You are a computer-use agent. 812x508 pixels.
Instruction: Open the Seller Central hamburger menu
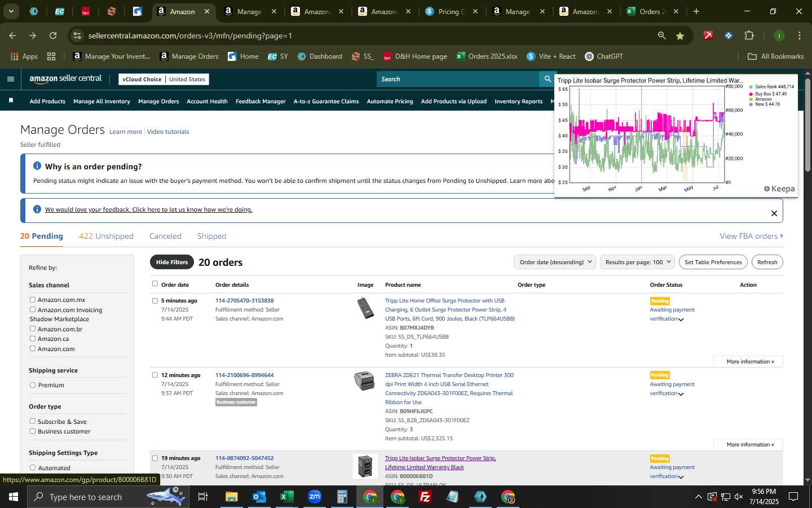pos(10,79)
